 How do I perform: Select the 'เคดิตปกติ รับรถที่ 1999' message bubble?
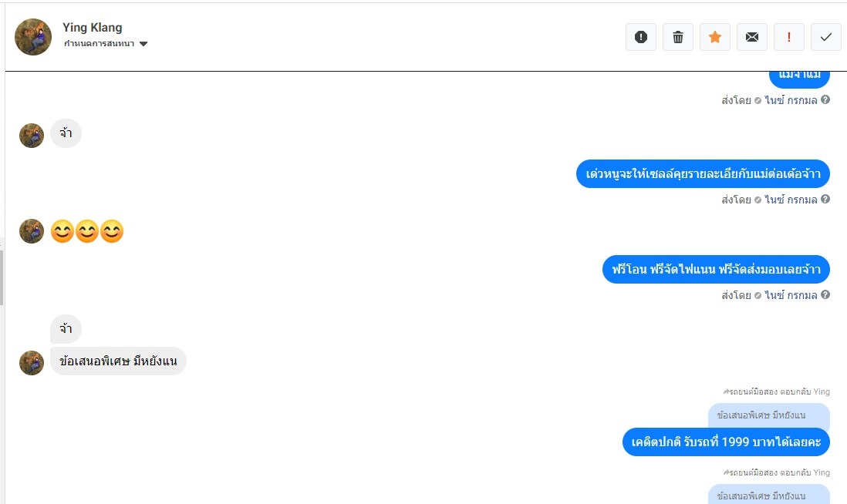[x=726, y=442]
